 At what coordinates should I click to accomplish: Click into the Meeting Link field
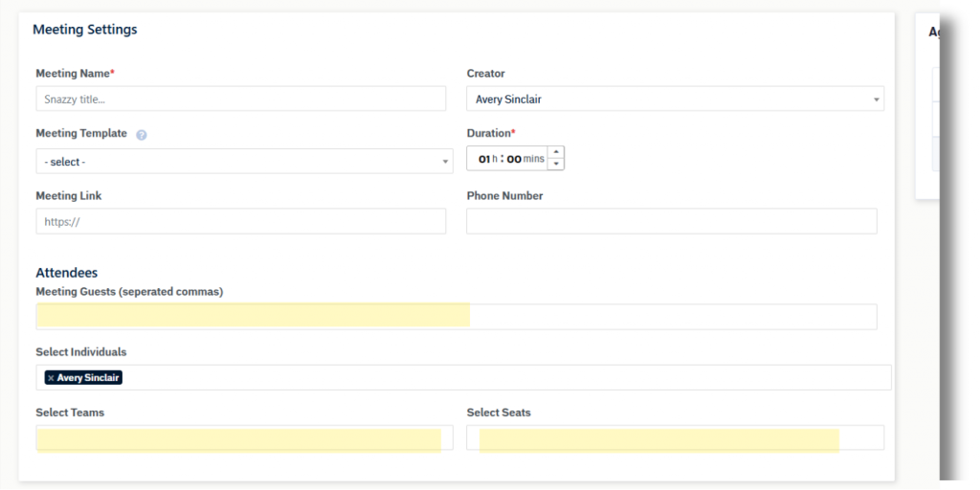point(240,221)
